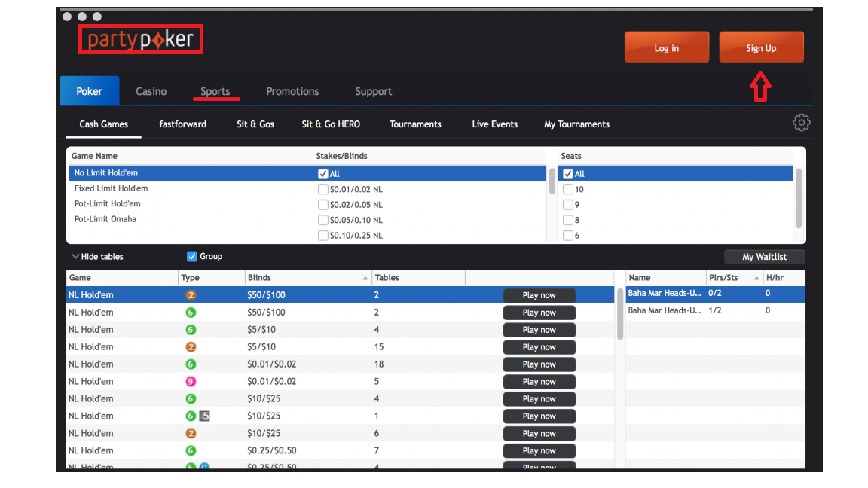Check the $0.05/0.10 NL stakes filter
This screenshot has height=488, width=868.
point(323,220)
